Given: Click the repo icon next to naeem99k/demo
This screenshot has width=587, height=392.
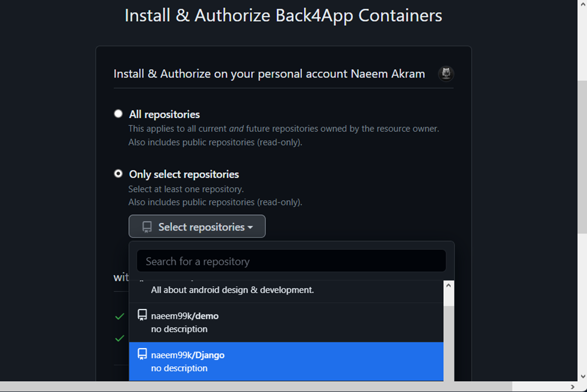Looking at the screenshot, I should coord(142,314).
